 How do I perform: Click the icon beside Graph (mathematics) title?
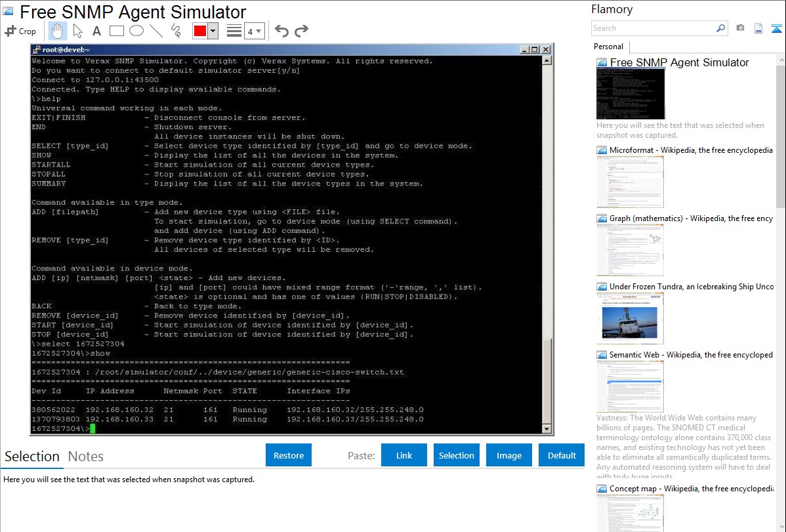point(602,218)
